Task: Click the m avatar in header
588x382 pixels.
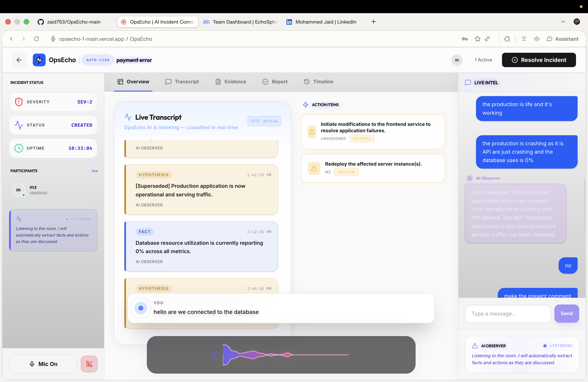Action: pos(457,60)
